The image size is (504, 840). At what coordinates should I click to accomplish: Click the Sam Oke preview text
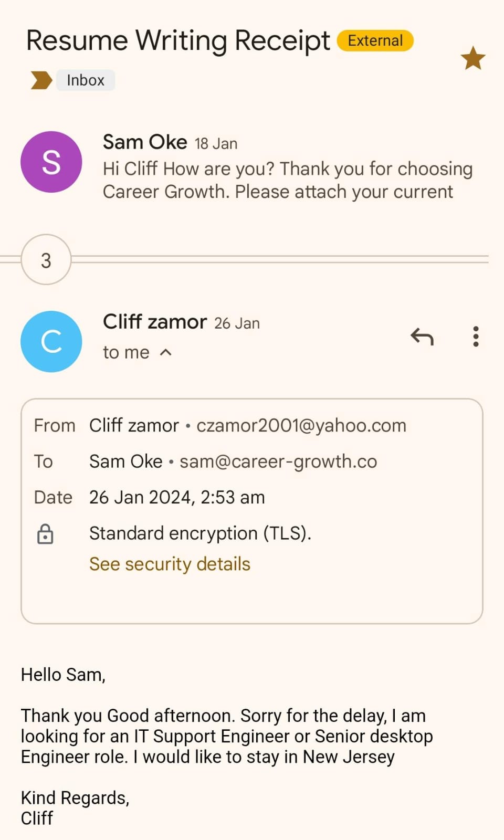pyautogui.click(x=287, y=180)
